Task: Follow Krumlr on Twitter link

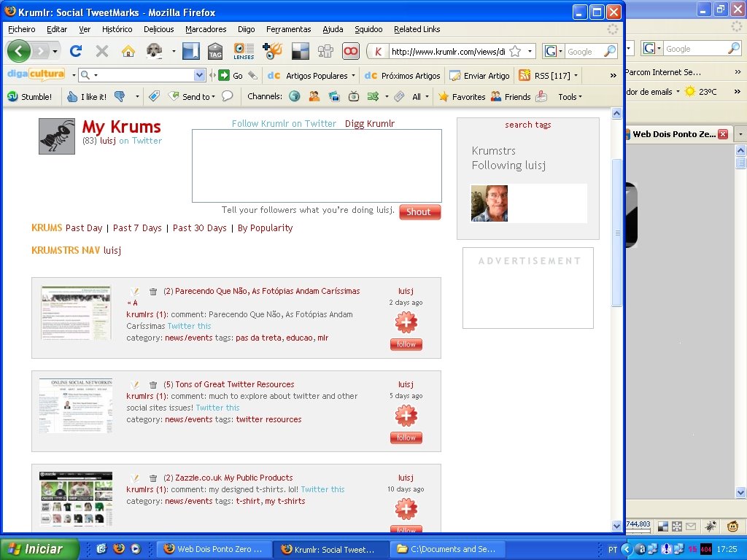Action: coord(284,123)
